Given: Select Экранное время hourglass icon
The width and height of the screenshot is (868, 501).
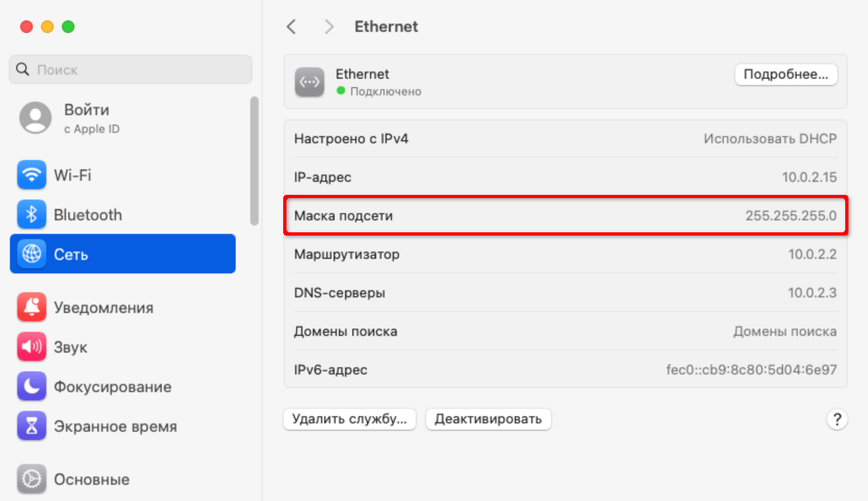Looking at the screenshot, I should click(31, 426).
